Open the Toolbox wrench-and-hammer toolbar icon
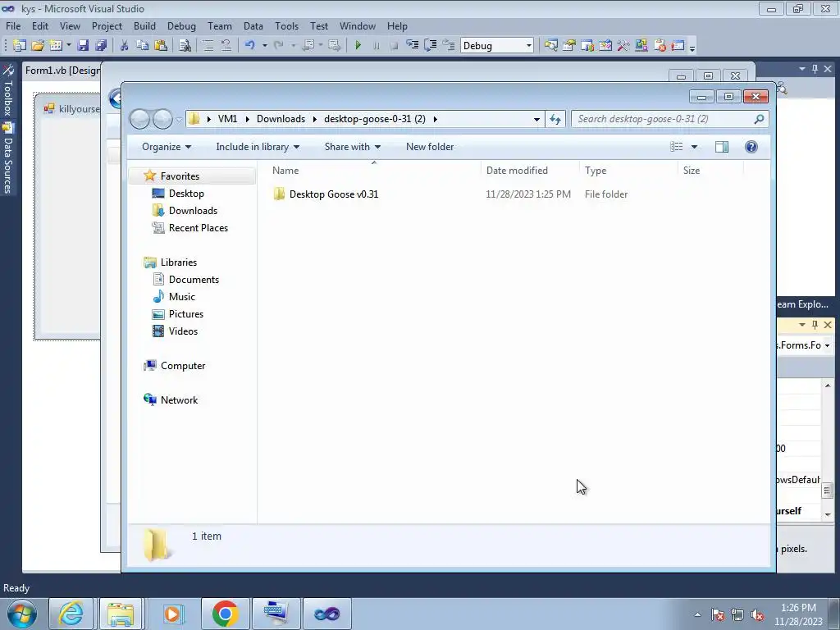 coord(623,46)
